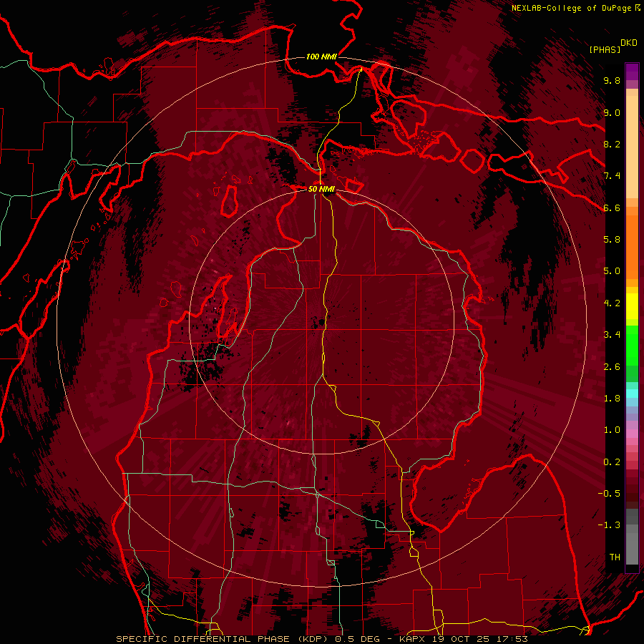The image size is (644, 644).
Task: Click the TH threshold label on scale
Action: click(x=615, y=557)
